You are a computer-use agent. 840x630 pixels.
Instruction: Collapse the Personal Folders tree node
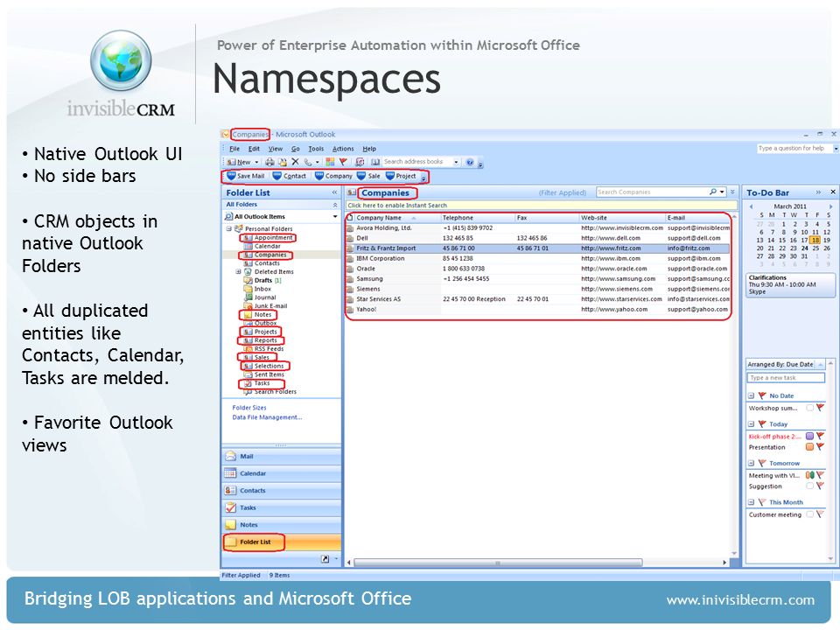coord(228,228)
